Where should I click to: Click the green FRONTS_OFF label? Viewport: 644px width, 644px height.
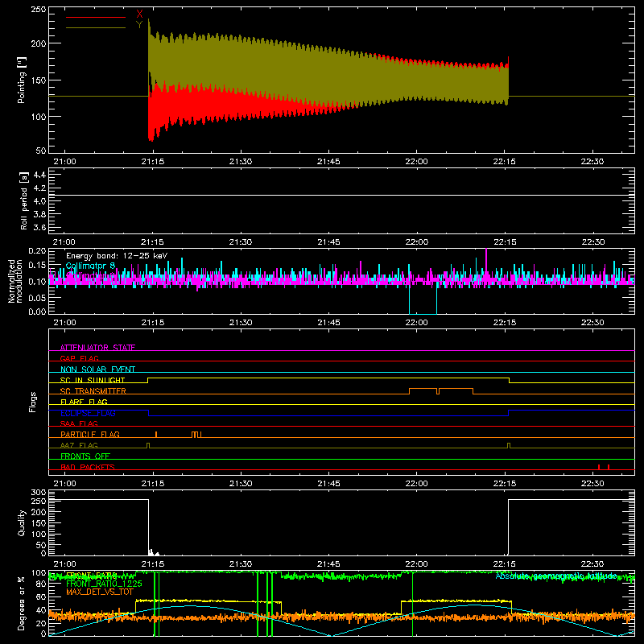[85, 456]
